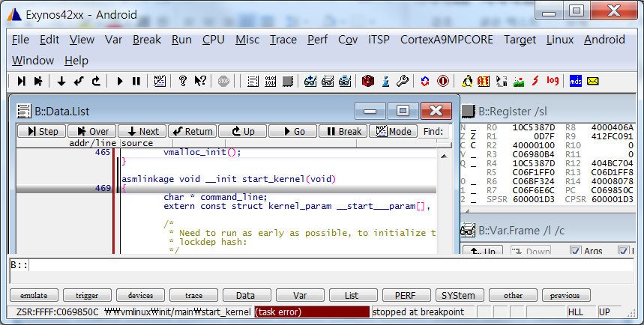
Task: Toggle the Args checkbox in Var.Frame
Action: [576, 251]
